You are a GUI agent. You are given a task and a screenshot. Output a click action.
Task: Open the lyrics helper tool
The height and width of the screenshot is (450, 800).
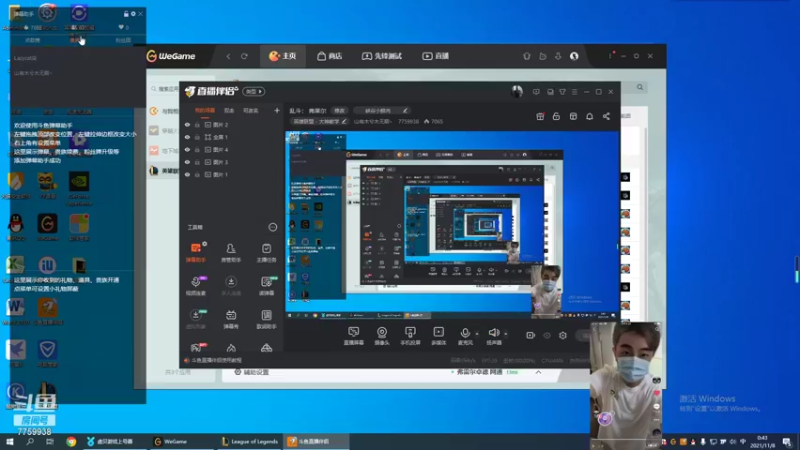266,319
